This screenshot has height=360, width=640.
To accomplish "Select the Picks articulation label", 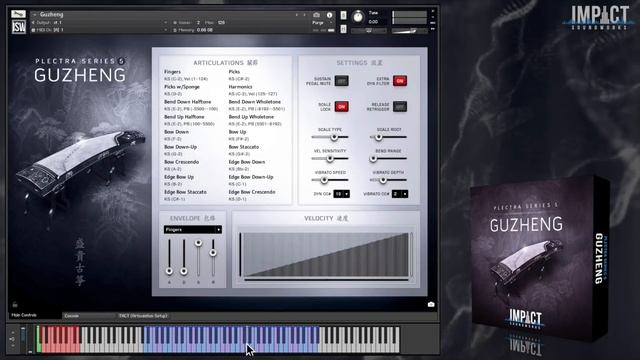I will (234, 72).
